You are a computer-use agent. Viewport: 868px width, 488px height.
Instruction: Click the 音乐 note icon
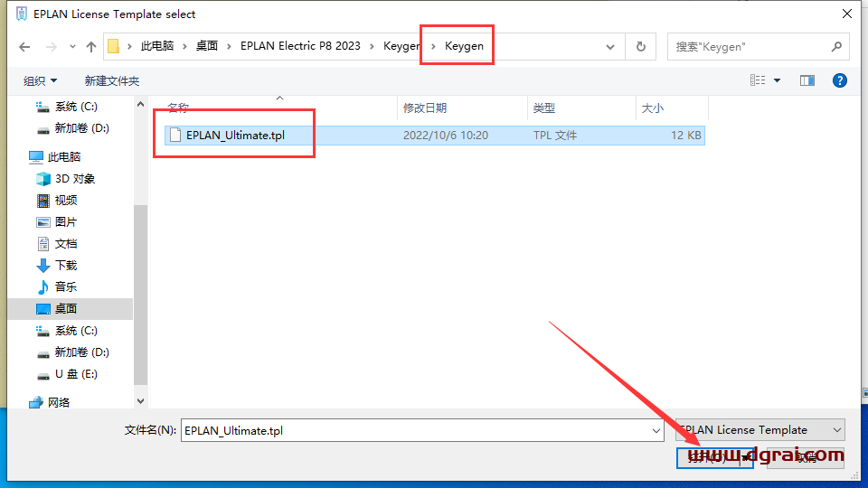tap(43, 287)
